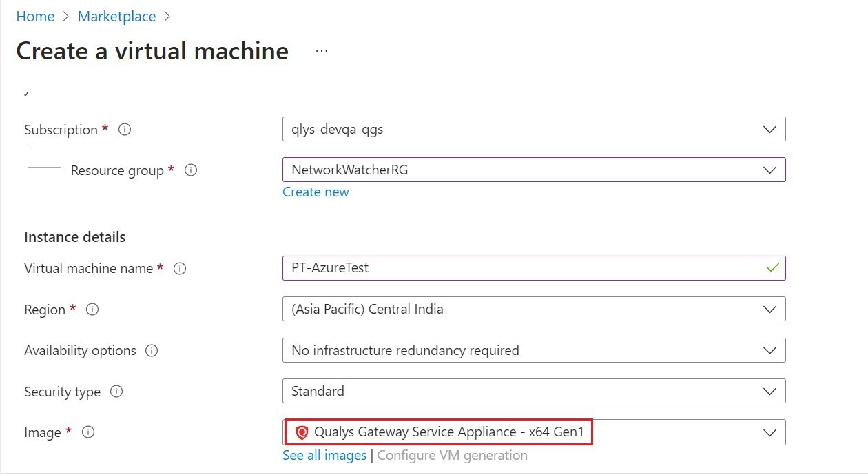Open the Resource group dropdown
The height and width of the screenshot is (475, 868).
[769, 170]
